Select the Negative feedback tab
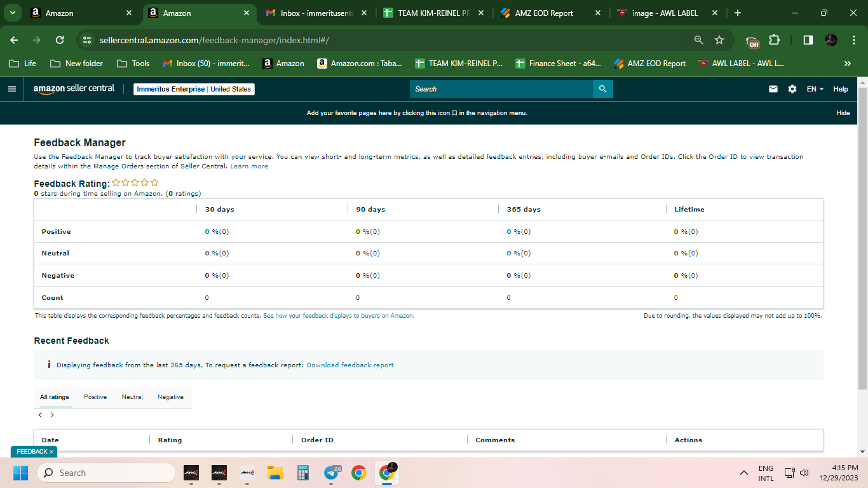The image size is (868, 488). (170, 397)
